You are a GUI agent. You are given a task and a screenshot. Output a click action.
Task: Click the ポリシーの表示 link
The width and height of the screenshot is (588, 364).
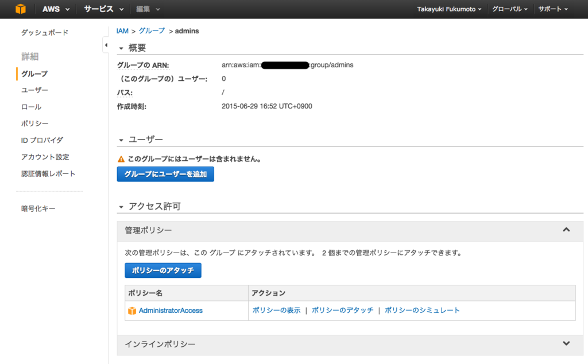[x=276, y=311]
